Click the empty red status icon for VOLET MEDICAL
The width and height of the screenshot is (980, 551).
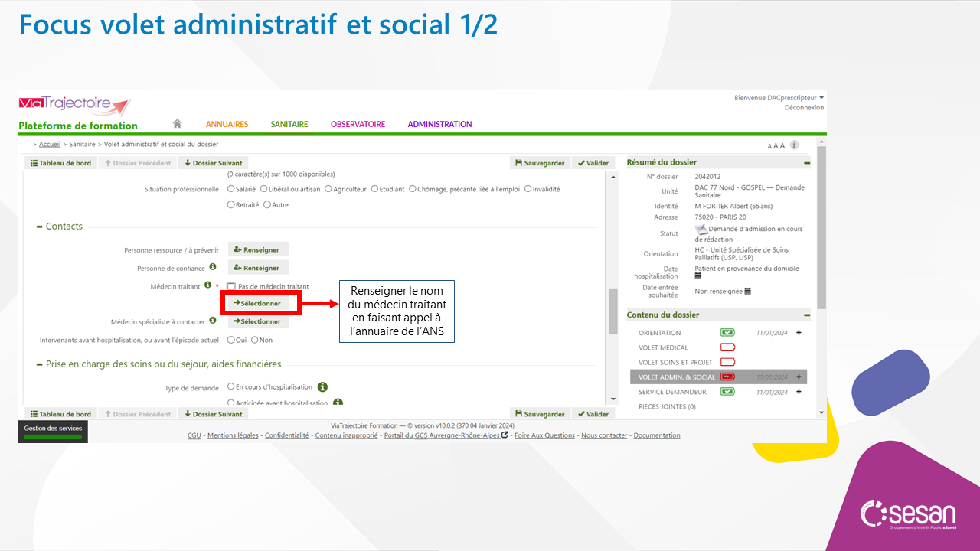(727, 347)
